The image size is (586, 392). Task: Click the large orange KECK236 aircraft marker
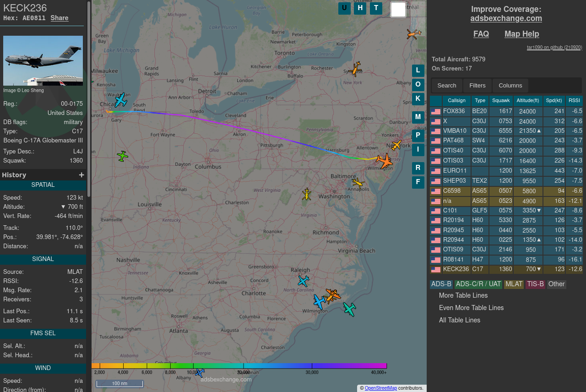click(385, 161)
